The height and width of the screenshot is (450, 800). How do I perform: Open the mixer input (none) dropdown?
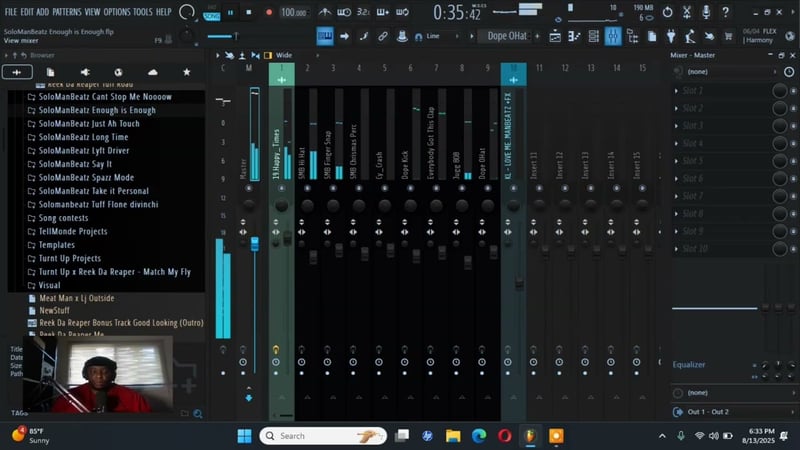tap(728, 72)
